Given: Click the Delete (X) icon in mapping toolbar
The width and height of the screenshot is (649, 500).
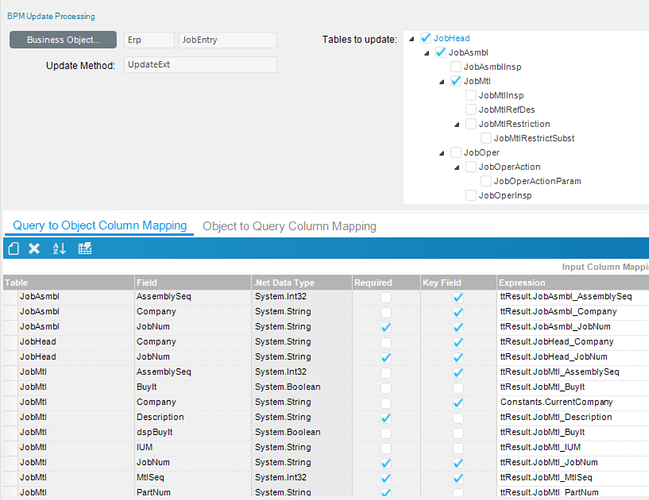Looking at the screenshot, I should [34, 248].
